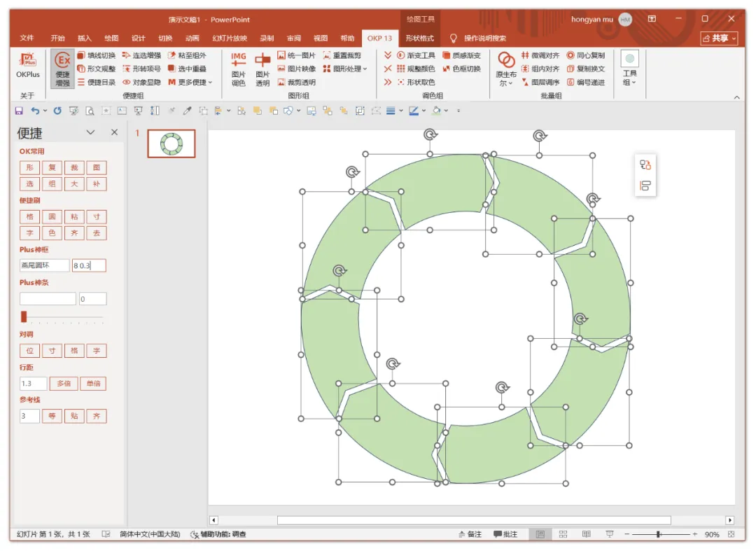Switch to the 插入 ribbon tab
The width and height of the screenshot is (756, 551).
coord(85,38)
